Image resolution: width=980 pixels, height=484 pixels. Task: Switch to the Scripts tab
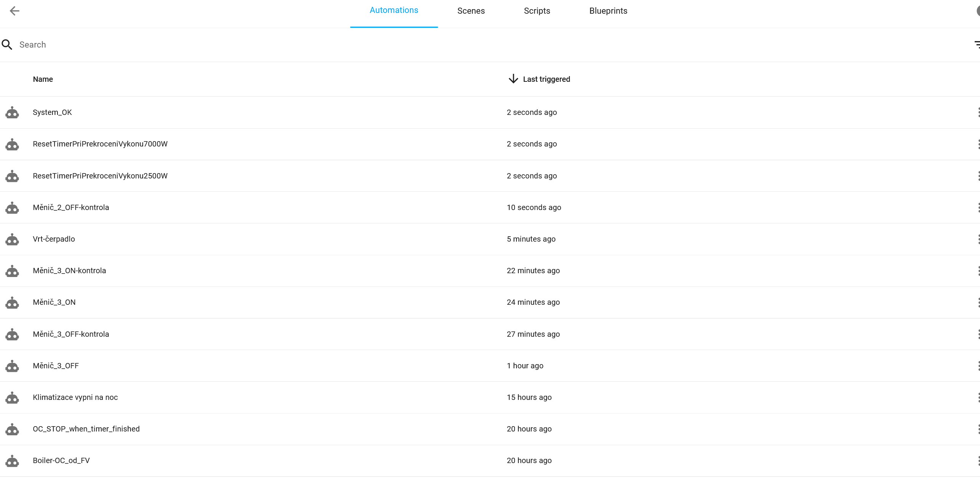(x=537, y=11)
